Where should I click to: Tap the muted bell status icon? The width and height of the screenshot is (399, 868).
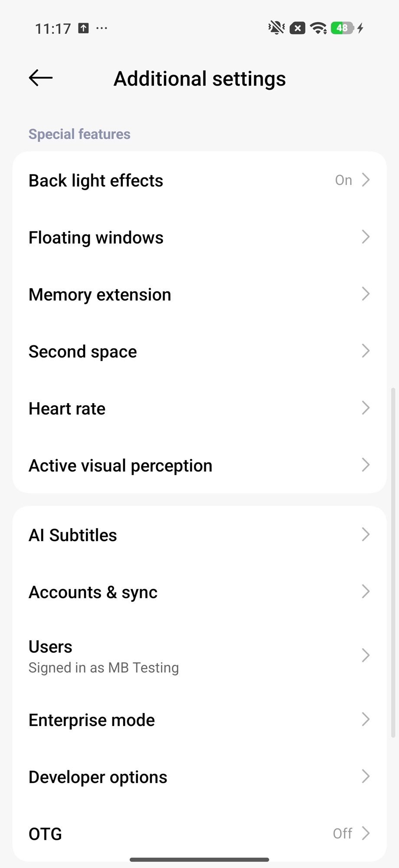tap(276, 28)
